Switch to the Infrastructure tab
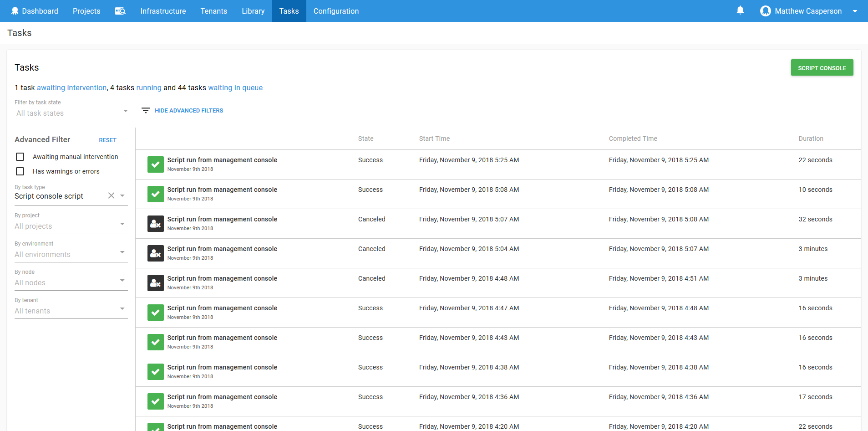Viewport: 868px width, 431px height. [x=163, y=11]
